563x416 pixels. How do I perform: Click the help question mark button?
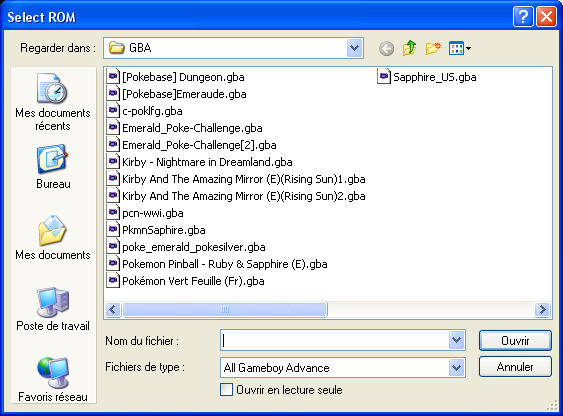point(523,17)
